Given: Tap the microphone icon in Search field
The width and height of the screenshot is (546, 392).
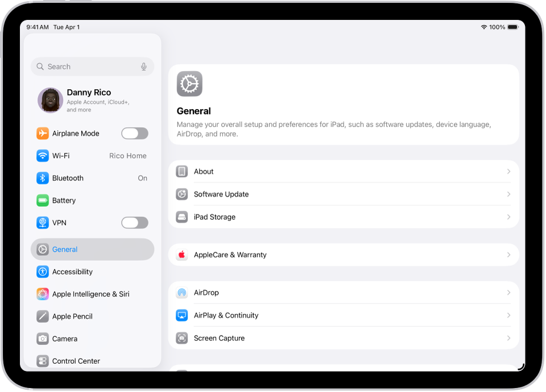Looking at the screenshot, I should point(143,66).
